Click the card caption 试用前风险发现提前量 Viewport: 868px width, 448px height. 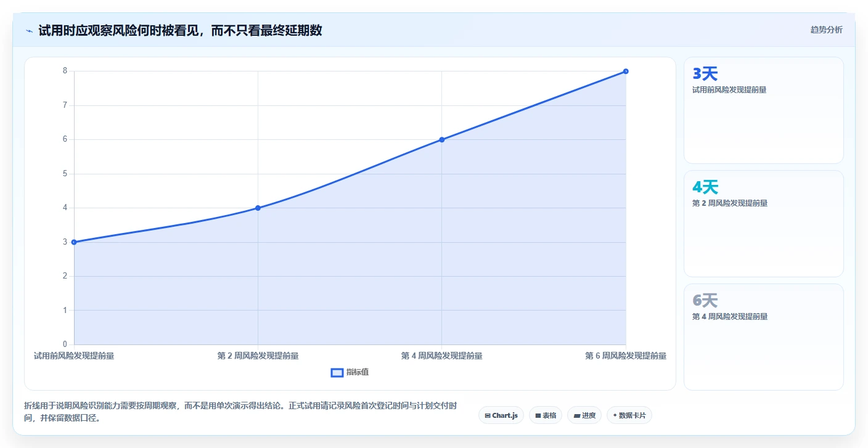point(729,89)
